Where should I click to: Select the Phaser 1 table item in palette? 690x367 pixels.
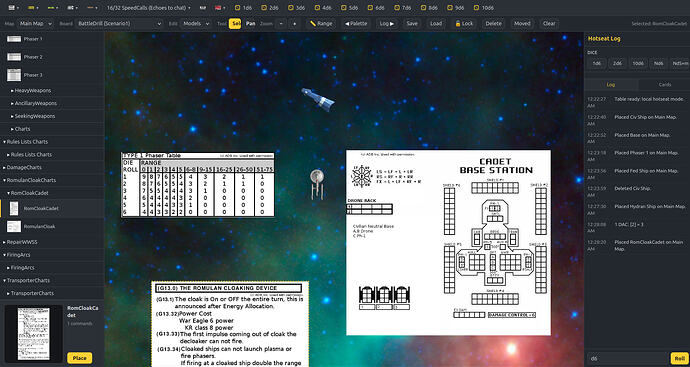pyautogui.click(x=52, y=39)
